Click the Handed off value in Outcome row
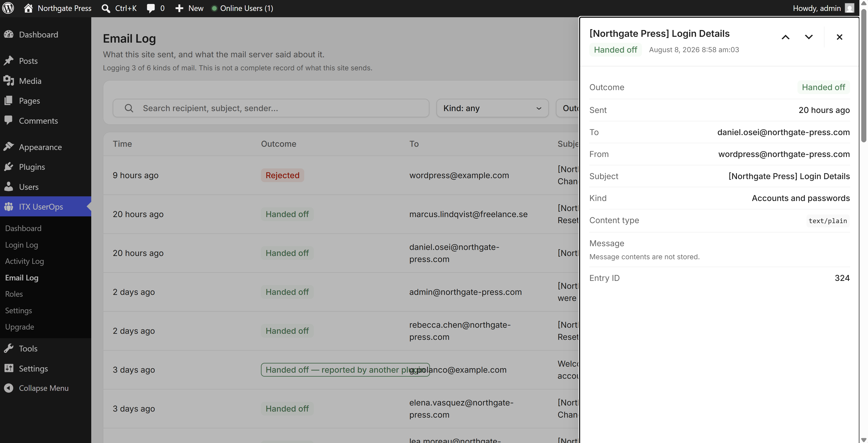This screenshot has height=443, width=868. (x=823, y=87)
